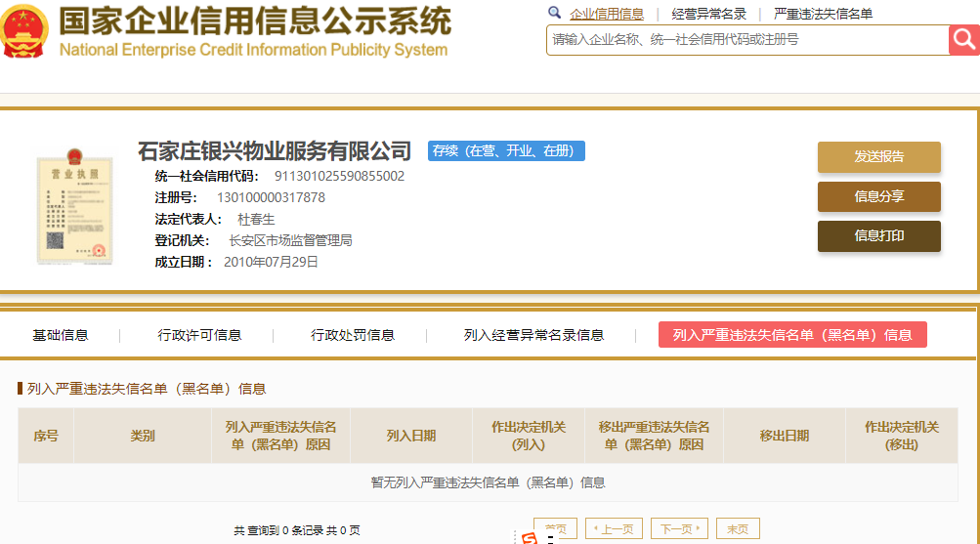Click the registration number 130100000317878

(271, 198)
